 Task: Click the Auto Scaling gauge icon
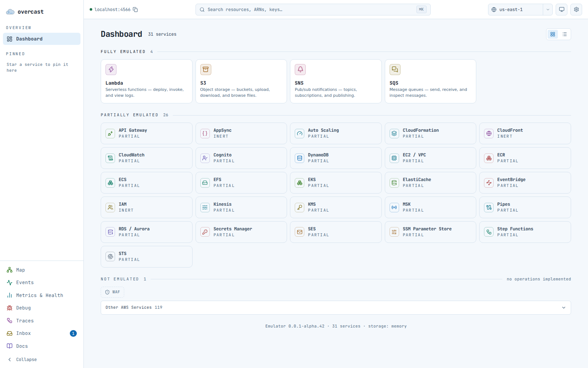pos(300,134)
